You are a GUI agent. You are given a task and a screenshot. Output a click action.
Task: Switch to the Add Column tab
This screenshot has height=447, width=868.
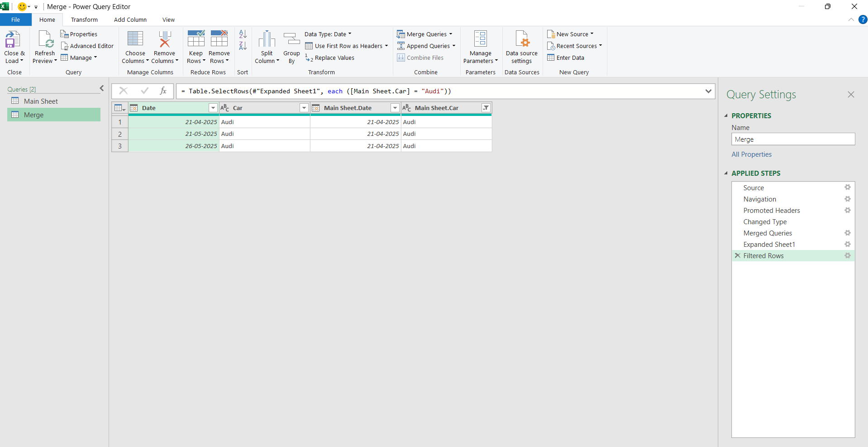[x=130, y=19]
